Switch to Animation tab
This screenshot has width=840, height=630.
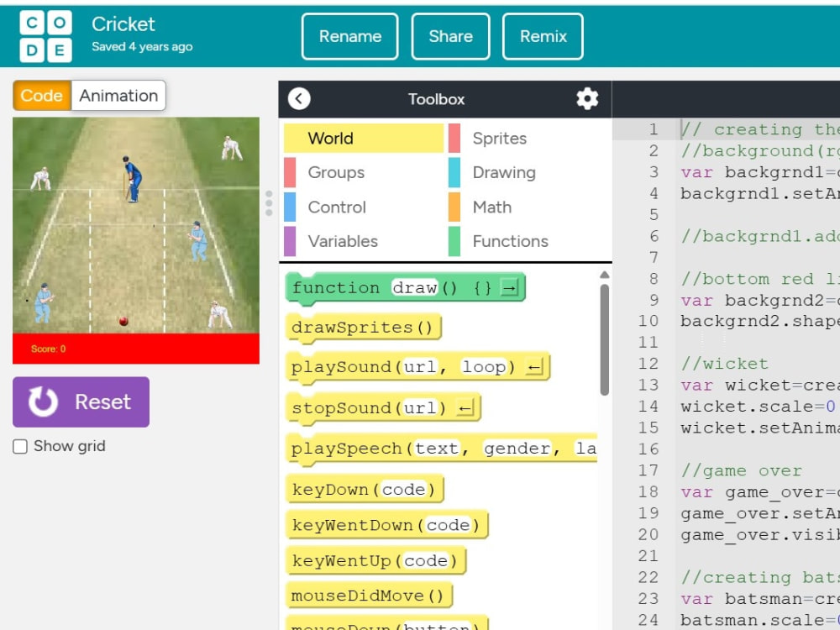[x=118, y=96]
